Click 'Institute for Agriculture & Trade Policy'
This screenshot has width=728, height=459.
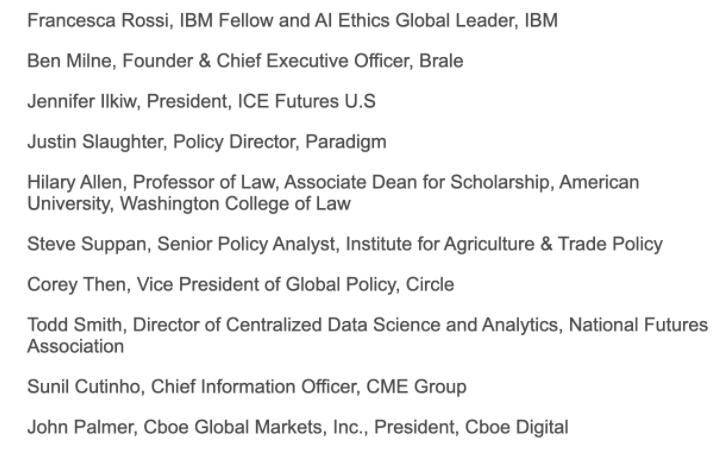[x=504, y=245]
